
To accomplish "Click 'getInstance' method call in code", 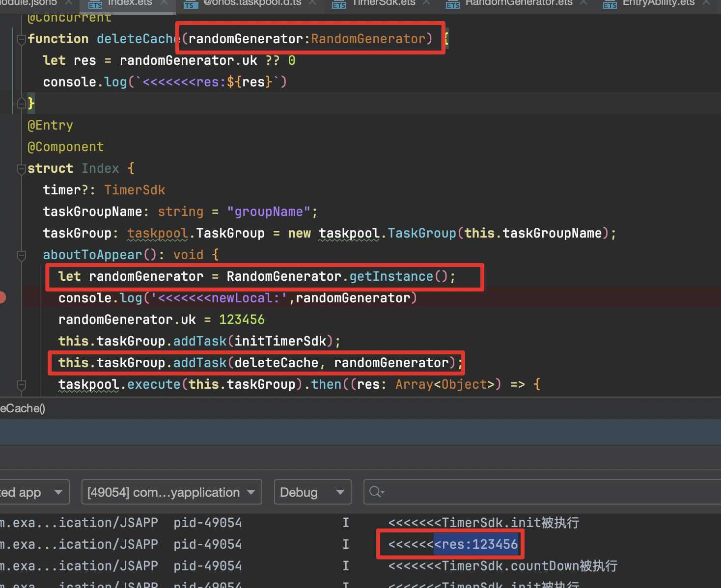I will (x=391, y=277).
